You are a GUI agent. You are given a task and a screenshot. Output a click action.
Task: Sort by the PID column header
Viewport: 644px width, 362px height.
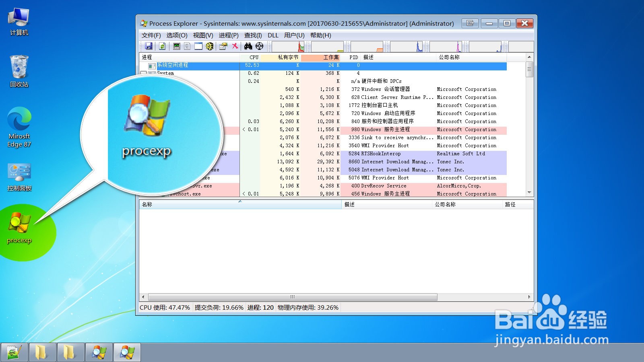(x=351, y=58)
